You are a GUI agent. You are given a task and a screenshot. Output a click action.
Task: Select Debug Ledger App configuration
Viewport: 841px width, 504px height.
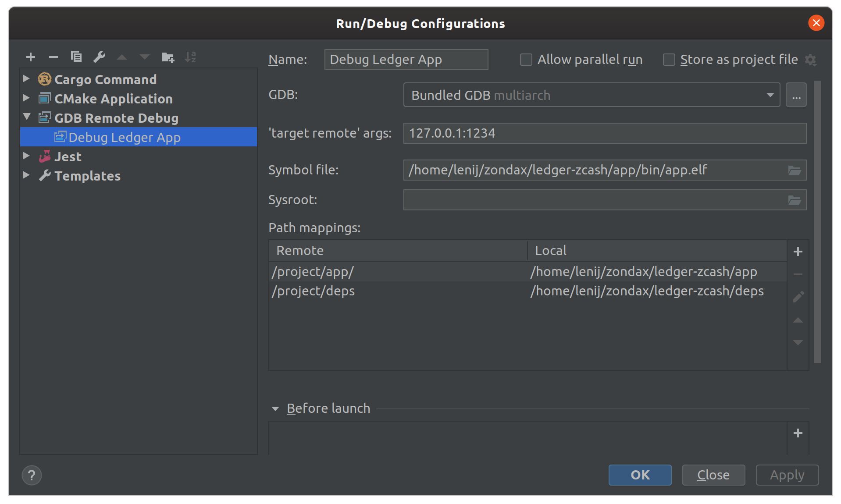pyautogui.click(x=125, y=137)
